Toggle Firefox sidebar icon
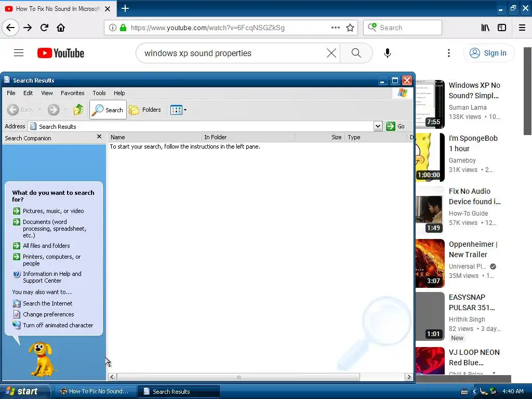 502,28
